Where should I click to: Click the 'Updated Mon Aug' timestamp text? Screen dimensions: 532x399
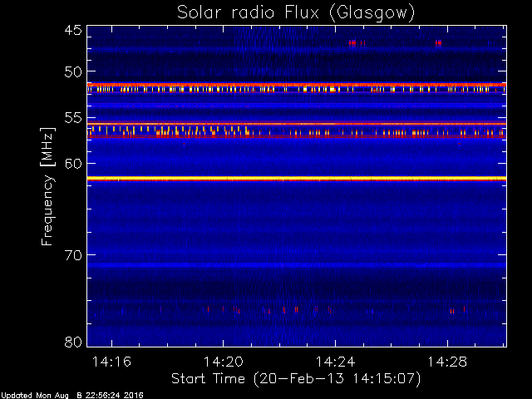(72, 396)
